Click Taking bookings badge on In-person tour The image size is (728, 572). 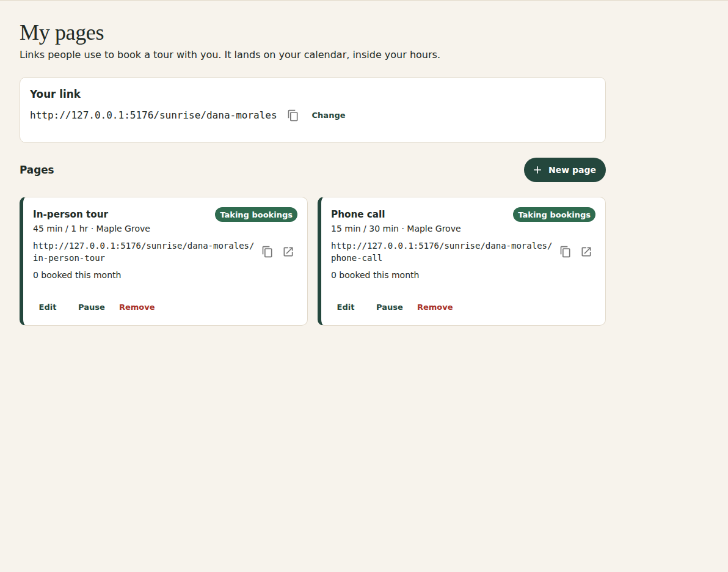pyautogui.click(x=256, y=215)
